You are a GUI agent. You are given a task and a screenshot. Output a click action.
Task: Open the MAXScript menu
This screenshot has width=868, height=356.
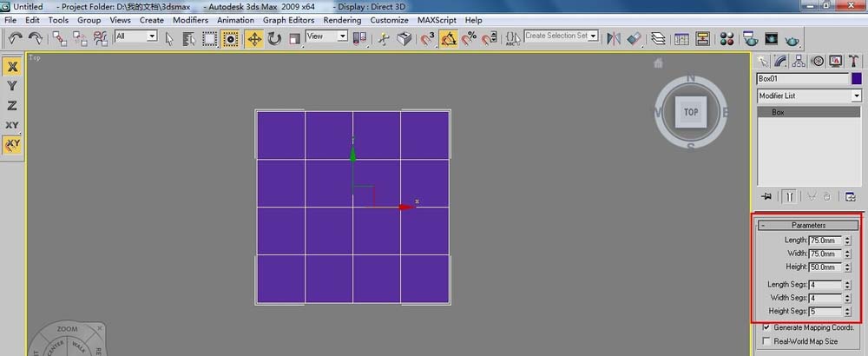(437, 20)
